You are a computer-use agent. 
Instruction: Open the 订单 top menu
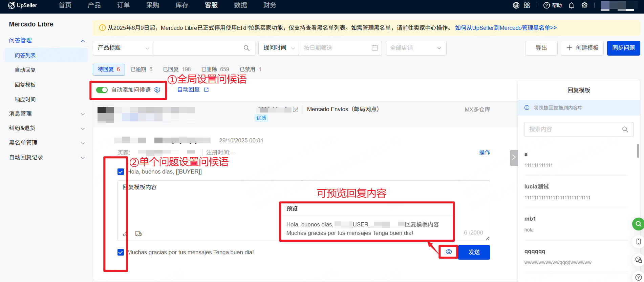click(x=123, y=5)
